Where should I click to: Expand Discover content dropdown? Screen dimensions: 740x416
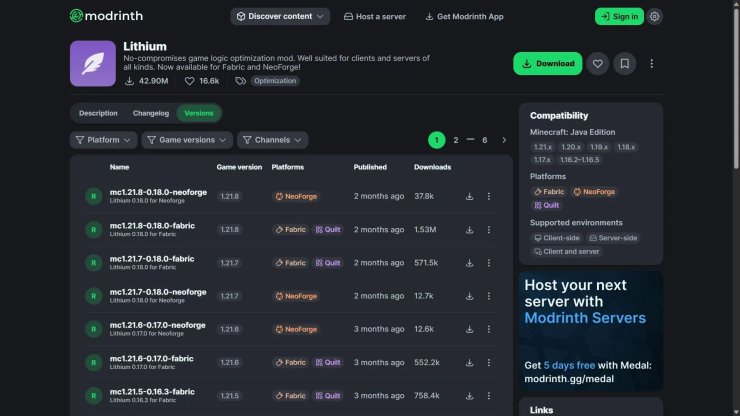point(280,17)
